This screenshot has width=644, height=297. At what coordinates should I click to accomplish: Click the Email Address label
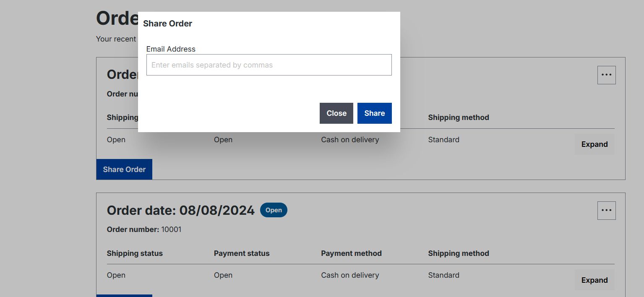(x=171, y=49)
